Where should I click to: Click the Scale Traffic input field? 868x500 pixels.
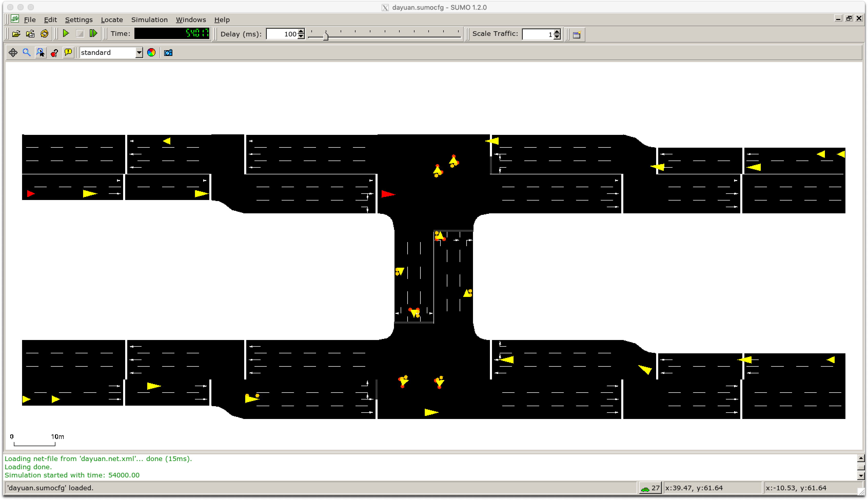coord(538,34)
